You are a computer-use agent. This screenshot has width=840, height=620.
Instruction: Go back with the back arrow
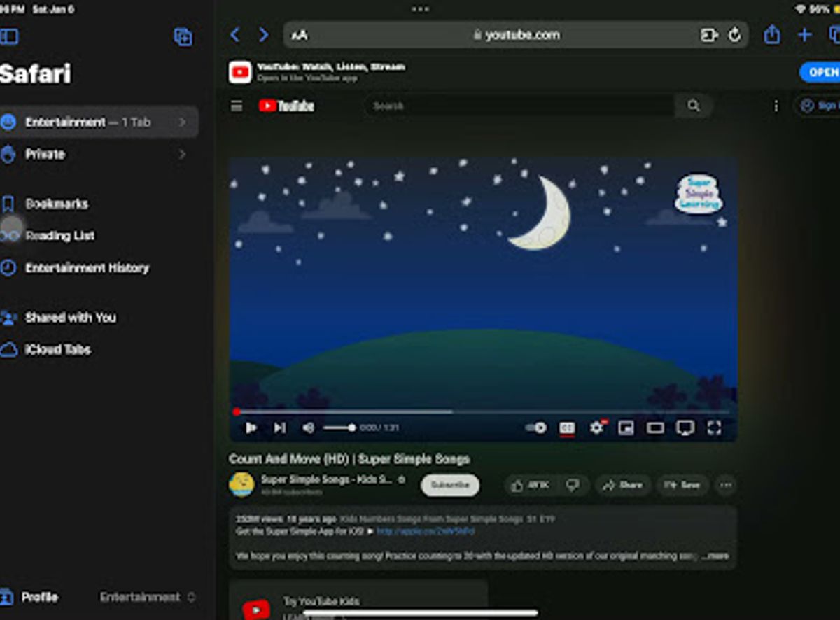[235, 34]
